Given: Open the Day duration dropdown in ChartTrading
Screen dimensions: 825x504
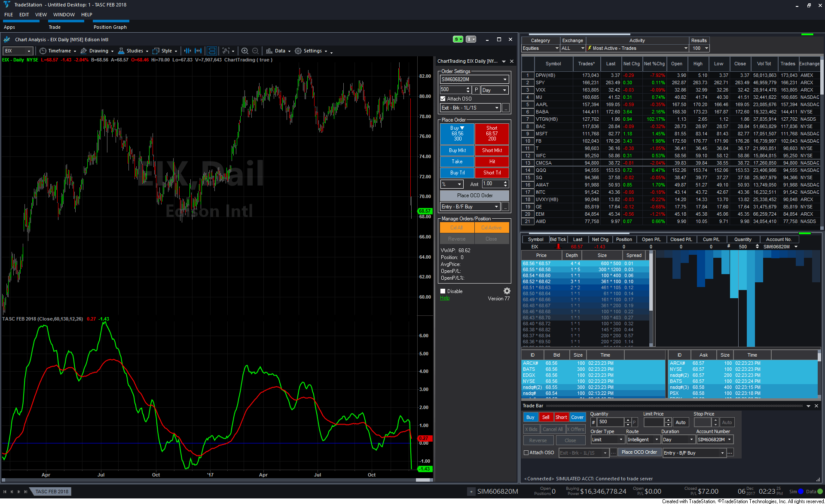Looking at the screenshot, I should pos(495,90).
